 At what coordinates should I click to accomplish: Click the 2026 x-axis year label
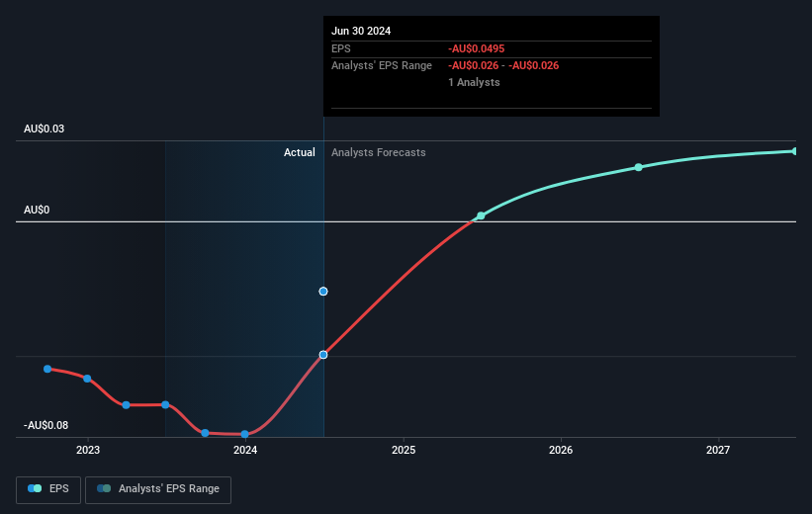561,450
